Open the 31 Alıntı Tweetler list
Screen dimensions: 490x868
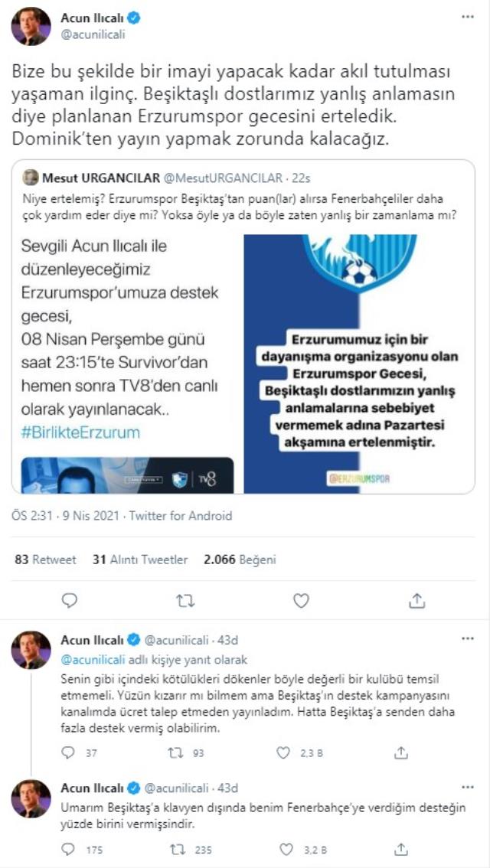tap(140, 560)
